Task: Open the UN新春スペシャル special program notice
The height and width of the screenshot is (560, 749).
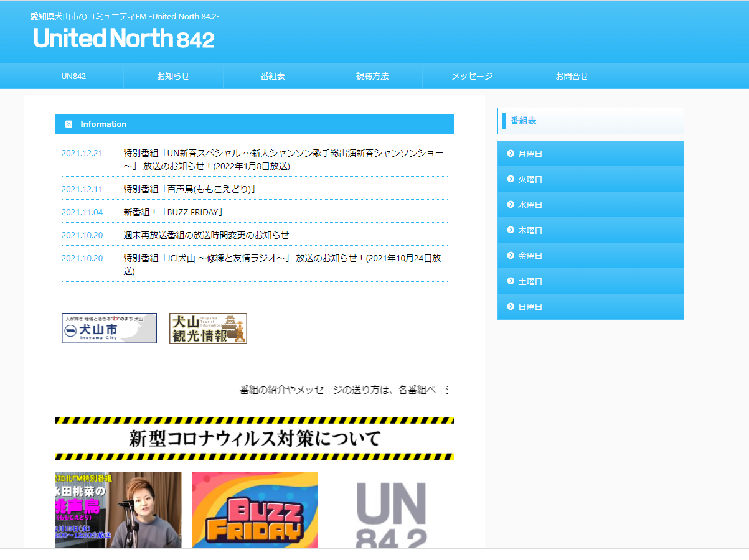Action: tap(285, 159)
